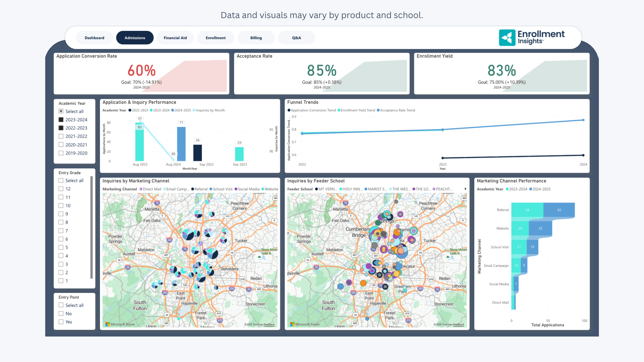Select the Referral 2024-2025 bar segment
The width and height of the screenshot is (644, 362).
coord(559,210)
